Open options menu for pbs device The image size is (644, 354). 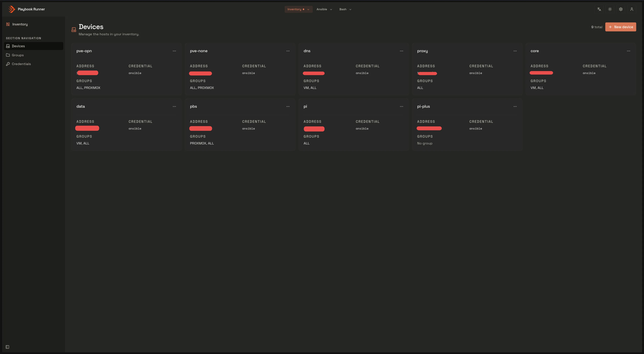pos(288,107)
